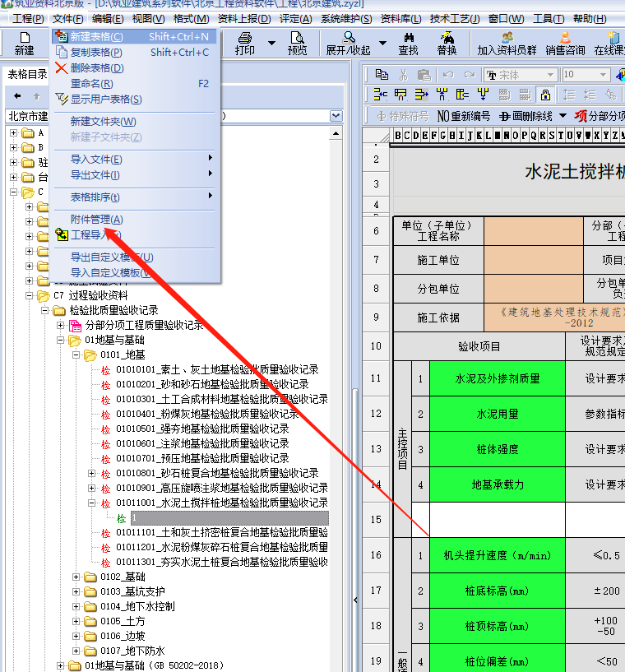This screenshot has height=672, width=625.
Task: Click the 打印 printer icon
Action: tap(244, 43)
